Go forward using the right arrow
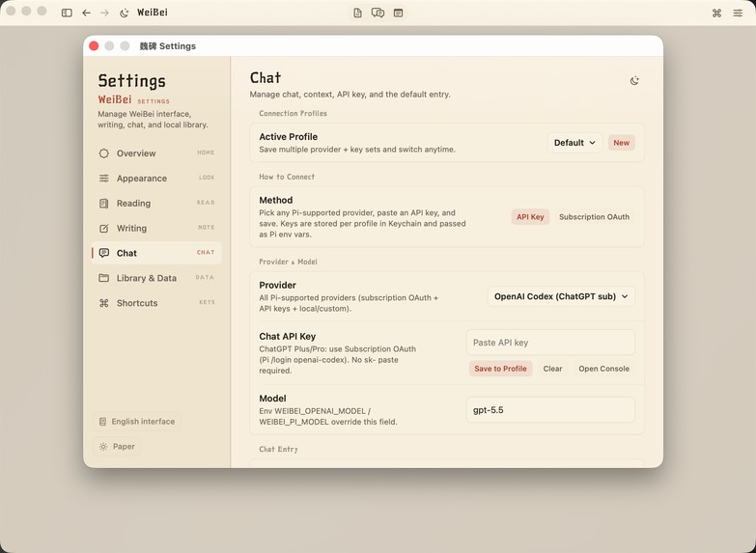Screen dimensions: 756x553 [x=104, y=13]
